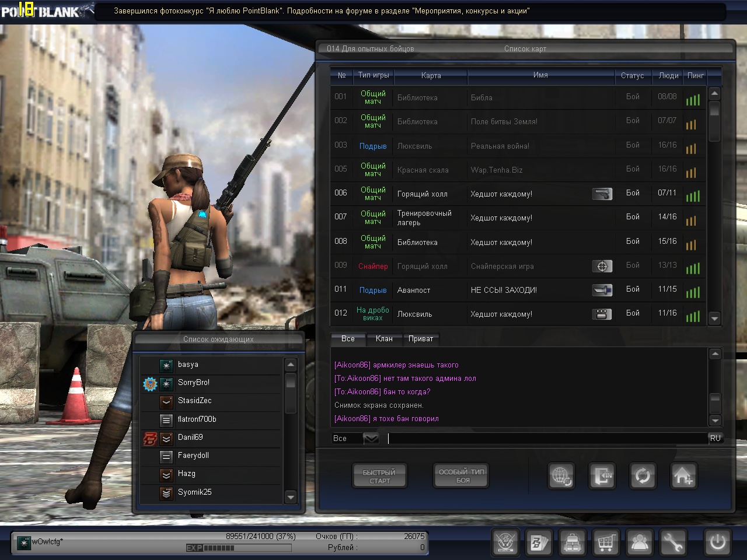Viewport: 747px width, 560px height.
Task: Select room 003 Люксвиль Реальная война!
Action: tap(518, 146)
